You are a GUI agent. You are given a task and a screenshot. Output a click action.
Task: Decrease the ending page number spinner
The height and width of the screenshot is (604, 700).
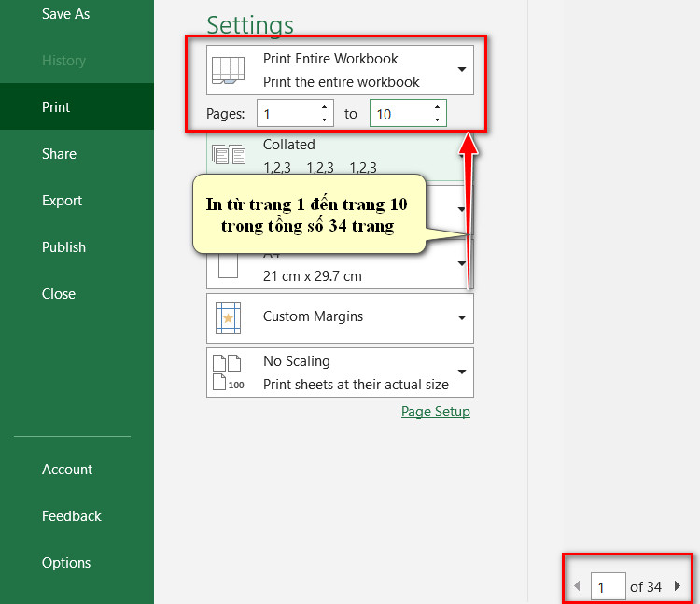coord(437,119)
